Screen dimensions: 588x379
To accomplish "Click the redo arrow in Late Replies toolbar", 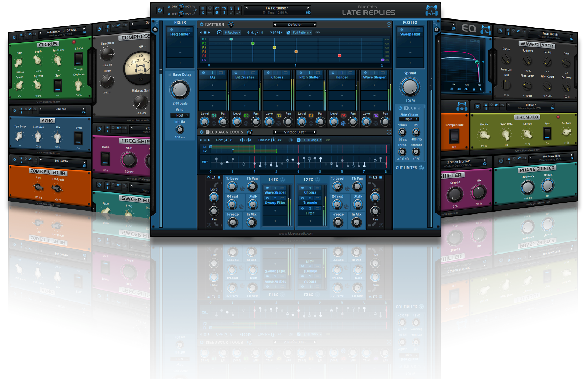I will click(x=224, y=8).
